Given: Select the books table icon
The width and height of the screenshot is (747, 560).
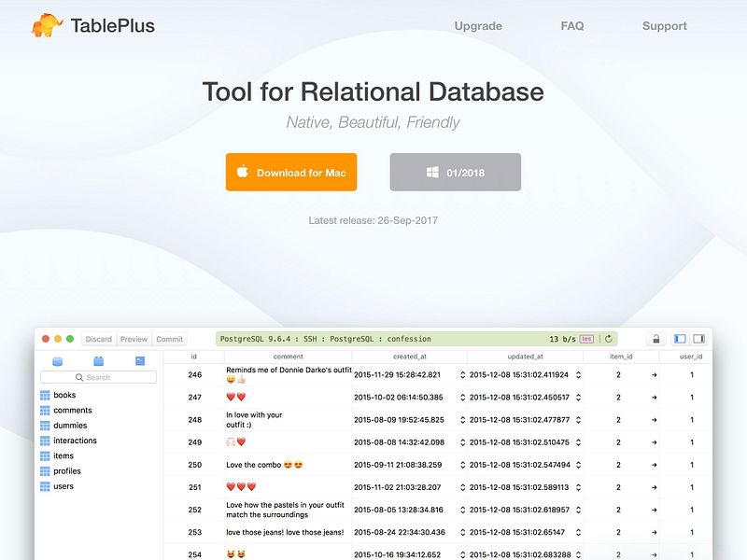Looking at the screenshot, I should [43, 395].
